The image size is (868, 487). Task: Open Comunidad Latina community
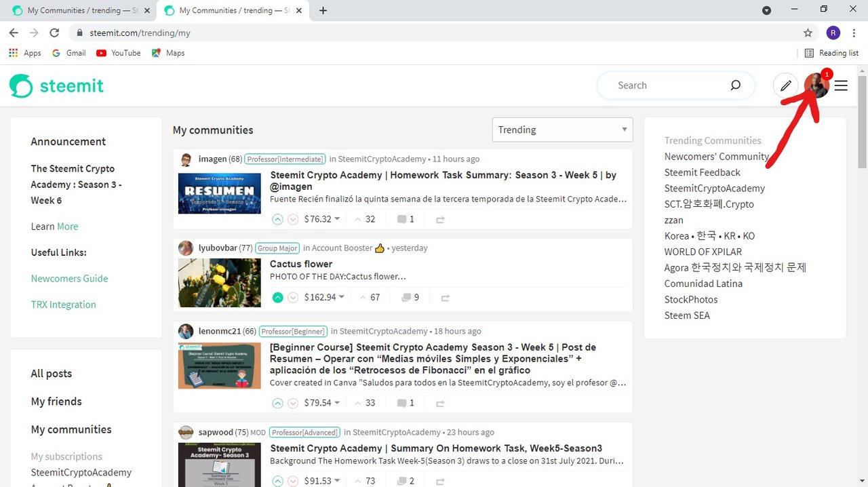pos(703,284)
